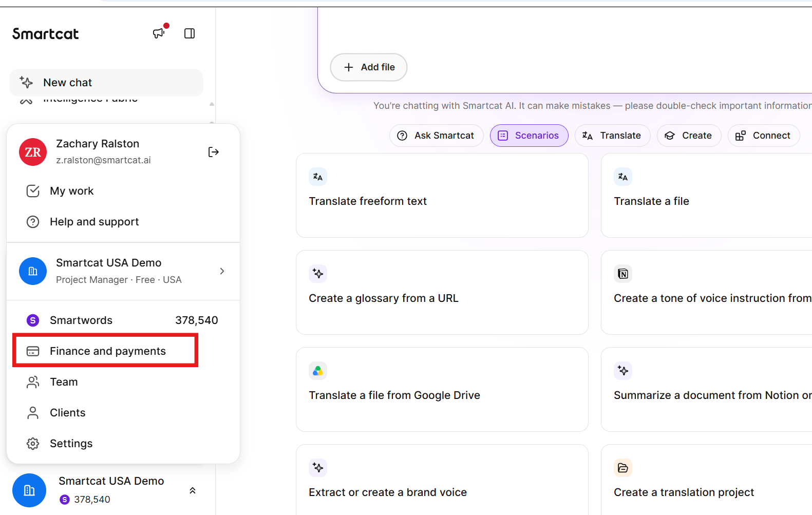Open Finance and payments
The width and height of the screenshot is (812, 515).
105,351
